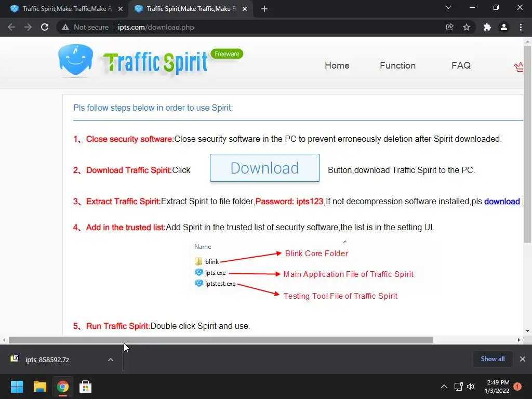Open the Windows Start menu
The height and width of the screenshot is (399, 532).
(17, 387)
